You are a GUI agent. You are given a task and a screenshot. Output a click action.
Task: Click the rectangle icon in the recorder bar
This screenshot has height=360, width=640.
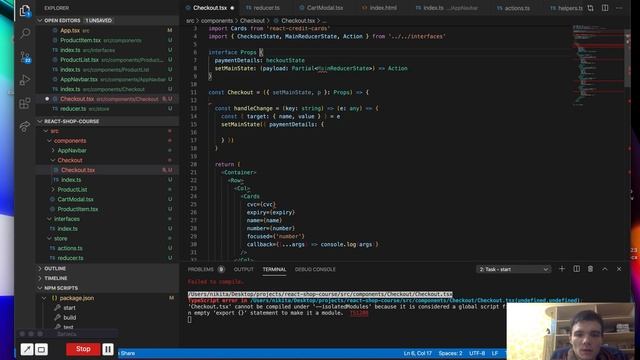42,349
